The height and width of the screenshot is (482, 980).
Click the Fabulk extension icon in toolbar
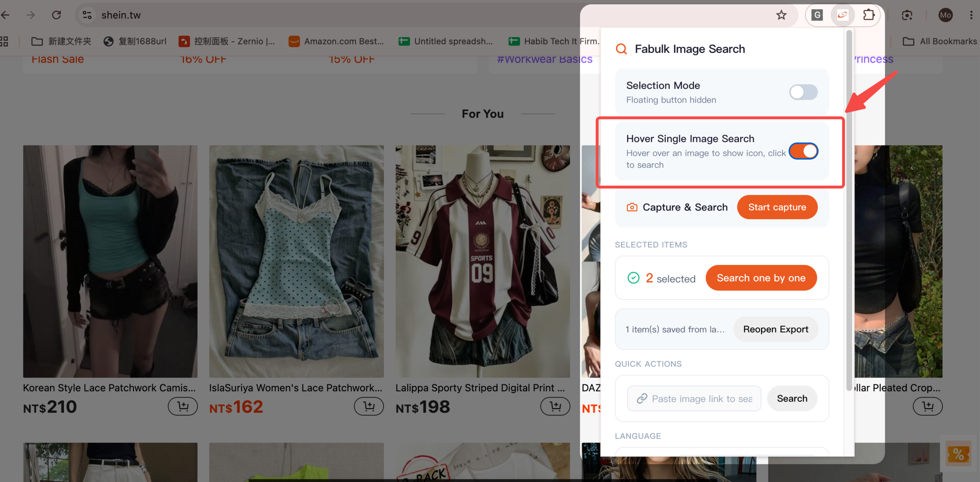pyautogui.click(x=843, y=15)
